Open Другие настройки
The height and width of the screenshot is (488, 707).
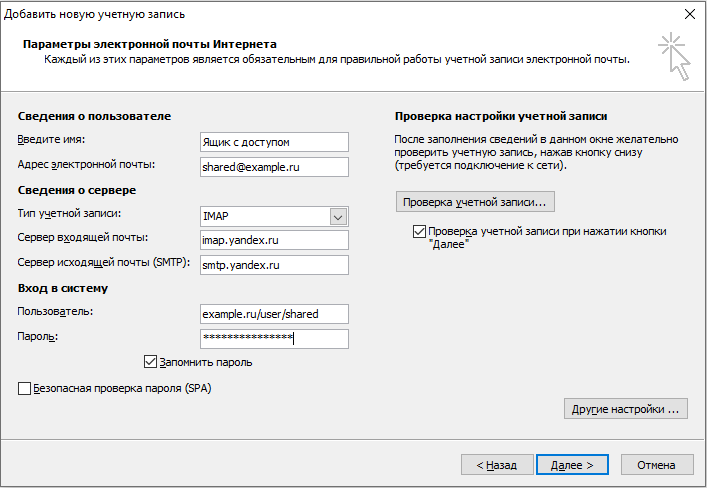click(x=625, y=409)
